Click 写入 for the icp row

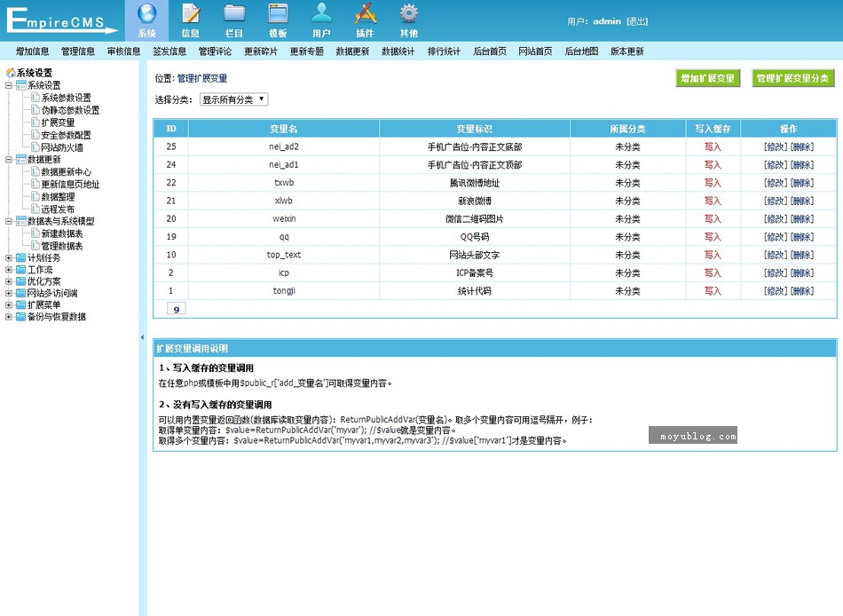point(713,272)
